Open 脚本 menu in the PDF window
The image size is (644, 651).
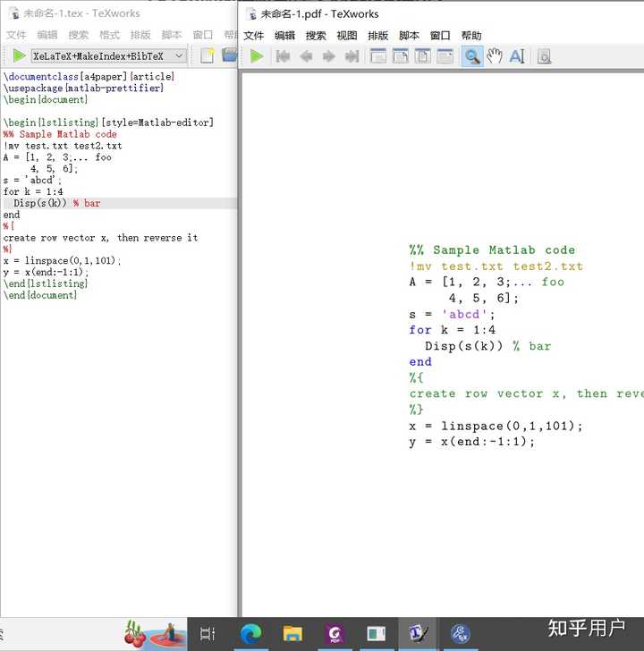point(410,36)
